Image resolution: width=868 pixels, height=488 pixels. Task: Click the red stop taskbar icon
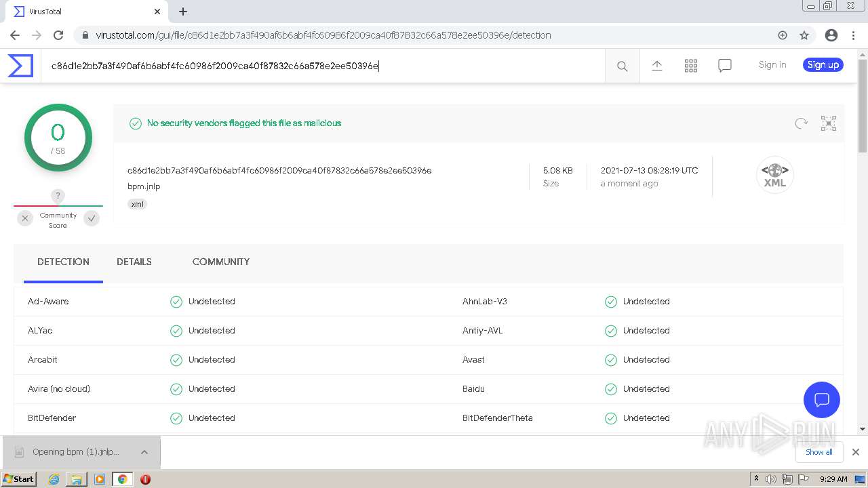pos(145,479)
